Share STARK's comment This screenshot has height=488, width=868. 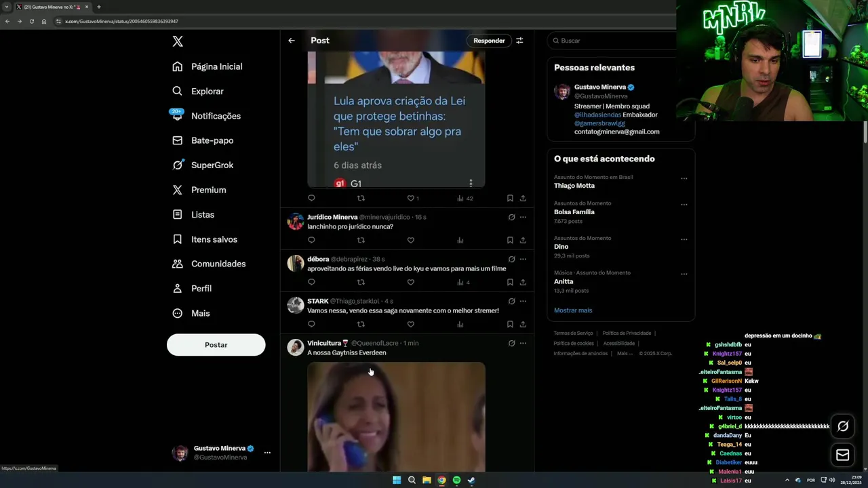(523, 324)
